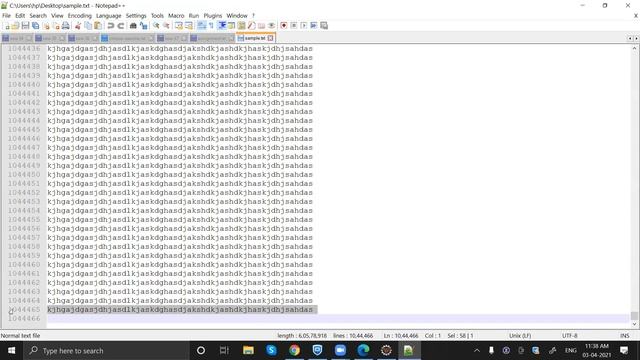Click the vertical scrollbar thumb

[x=634, y=315]
